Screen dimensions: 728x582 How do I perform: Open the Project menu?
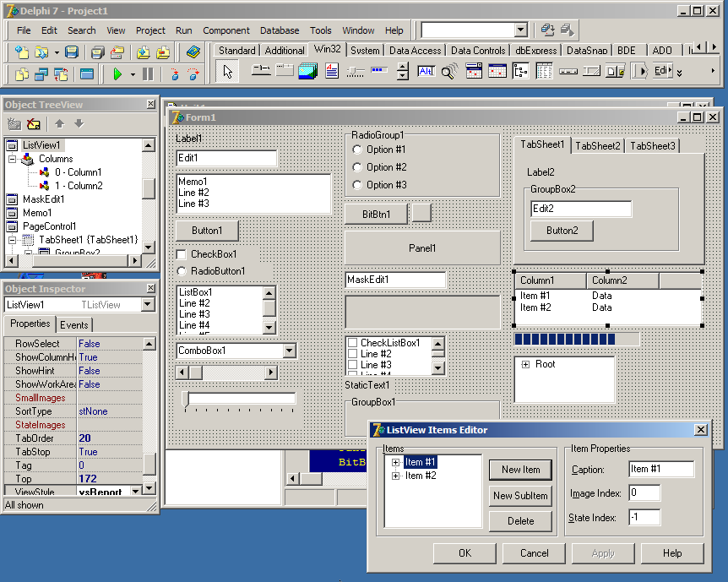coord(150,30)
